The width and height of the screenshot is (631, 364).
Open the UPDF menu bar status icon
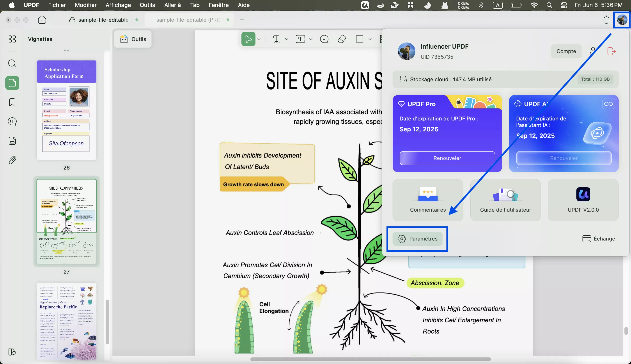tap(365, 5)
